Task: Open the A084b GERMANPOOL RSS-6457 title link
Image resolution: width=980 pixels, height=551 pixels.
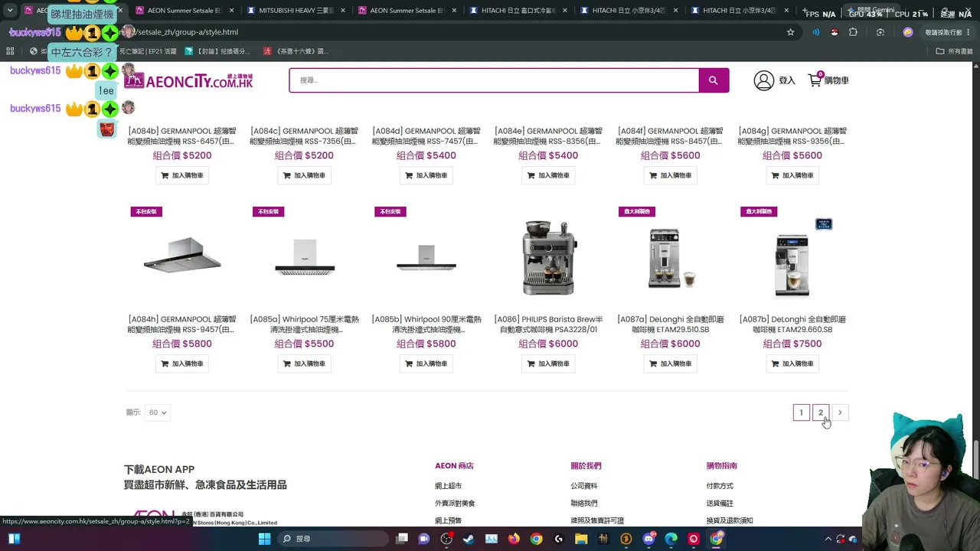Action: coord(182,136)
